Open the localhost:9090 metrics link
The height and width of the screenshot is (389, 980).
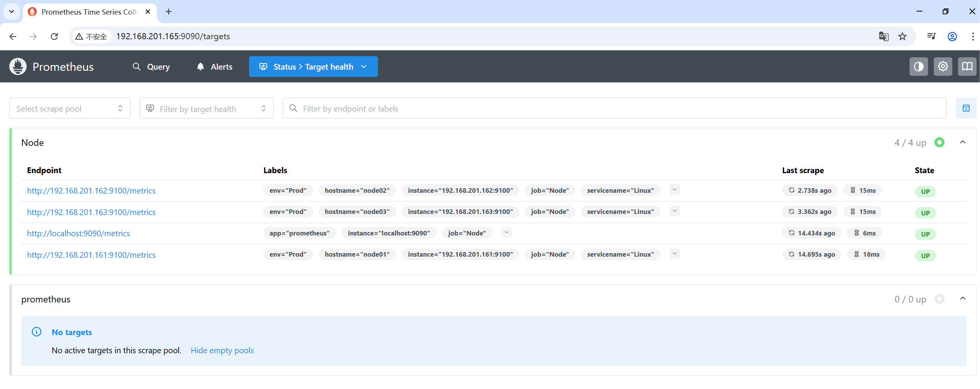79,234
